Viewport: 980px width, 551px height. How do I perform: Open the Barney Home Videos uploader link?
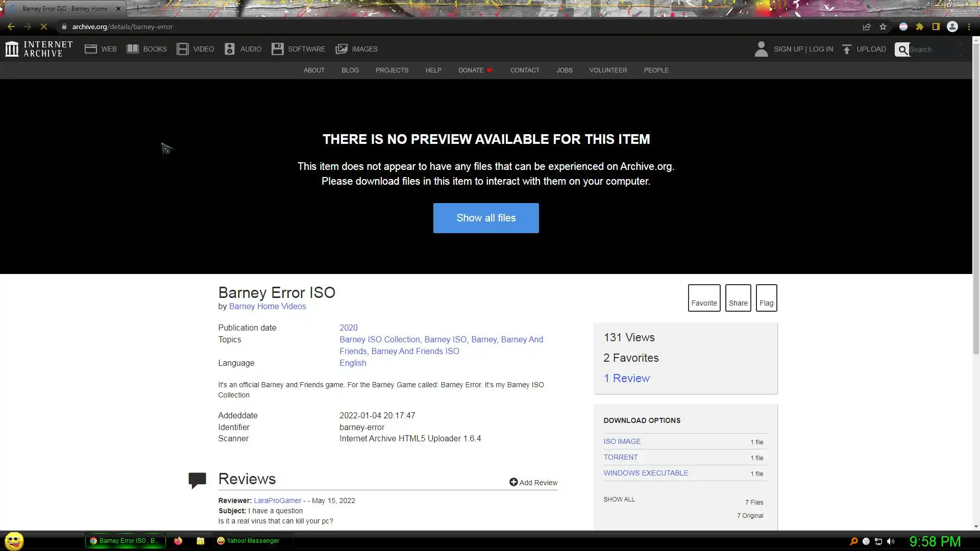point(267,307)
